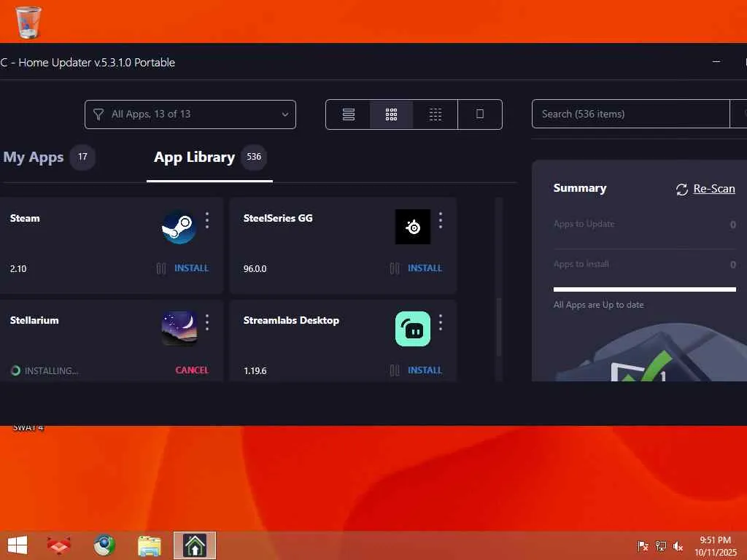Switch to small grid view
747x560 pixels.
tap(435, 114)
